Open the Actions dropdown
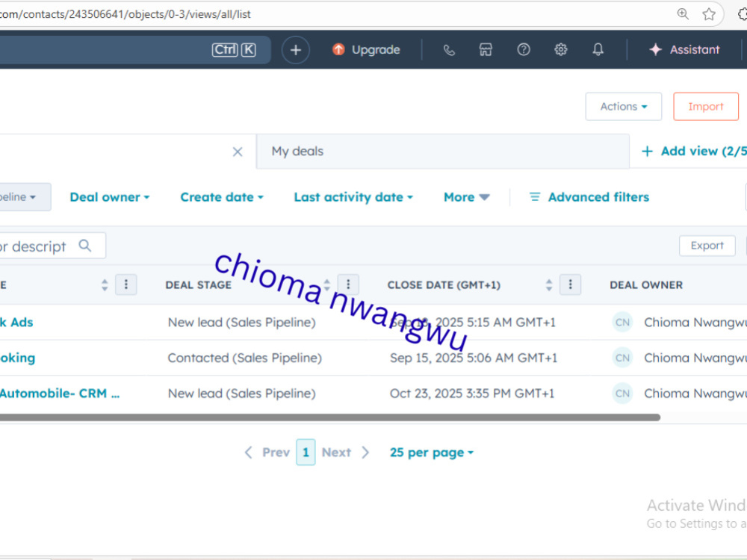 point(623,107)
